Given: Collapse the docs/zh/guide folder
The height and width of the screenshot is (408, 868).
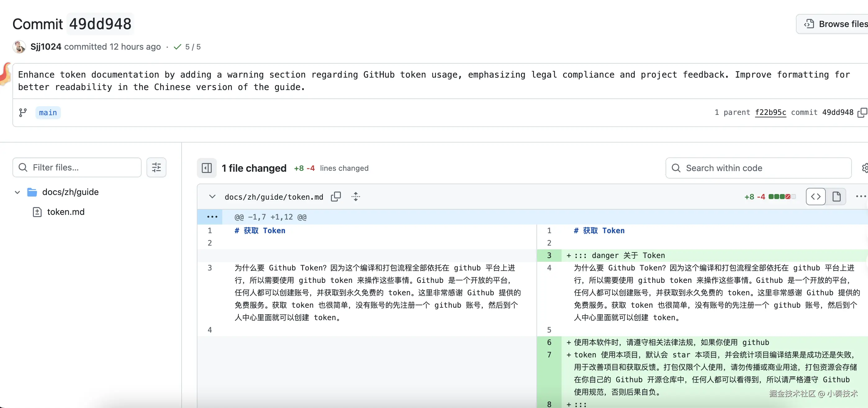Looking at the screenshot, I should click(x=17, y=193).
